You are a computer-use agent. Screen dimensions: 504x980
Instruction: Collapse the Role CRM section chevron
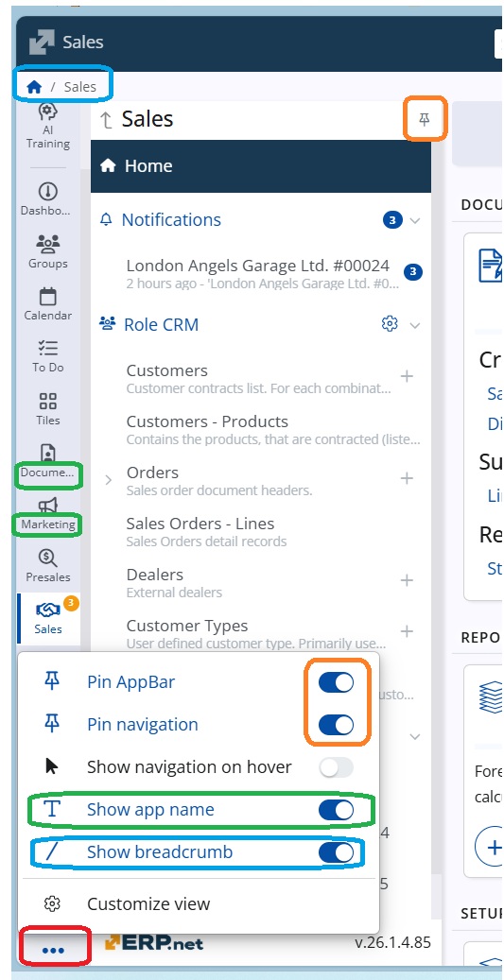tap(415, 325)
